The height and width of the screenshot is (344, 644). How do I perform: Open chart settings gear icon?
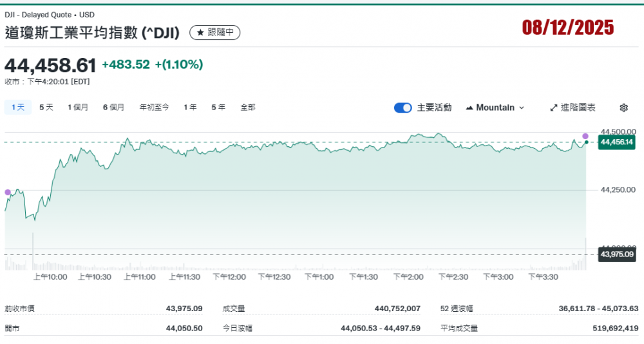[623, 108]
